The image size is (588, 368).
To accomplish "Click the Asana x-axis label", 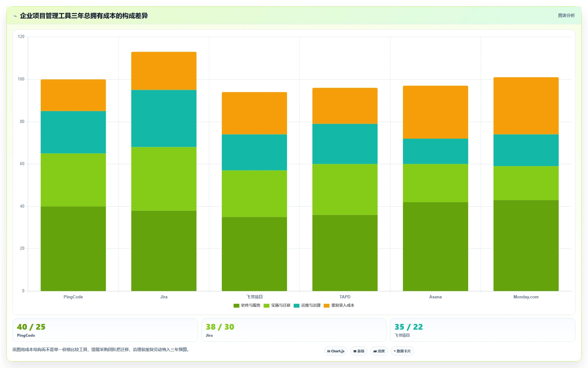I will (436, 297).
